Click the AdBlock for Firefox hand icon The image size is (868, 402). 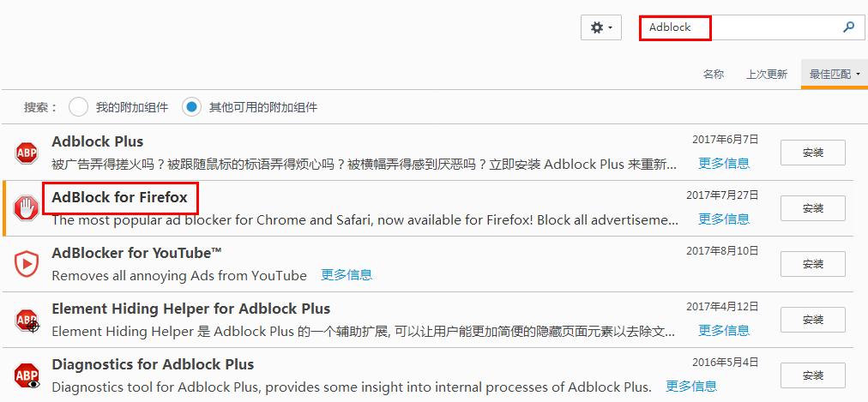tap(27, 208)
